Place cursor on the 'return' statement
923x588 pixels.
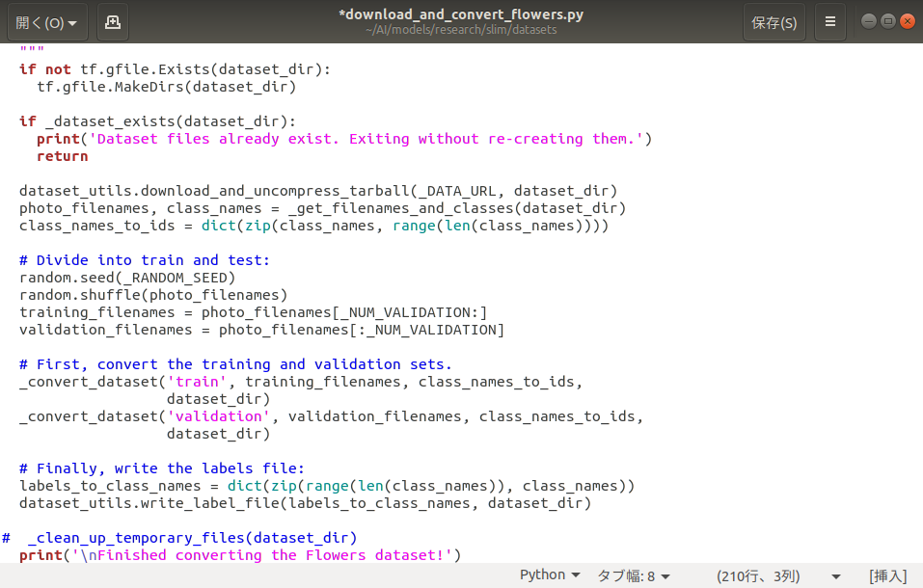(x=63, y=156)
